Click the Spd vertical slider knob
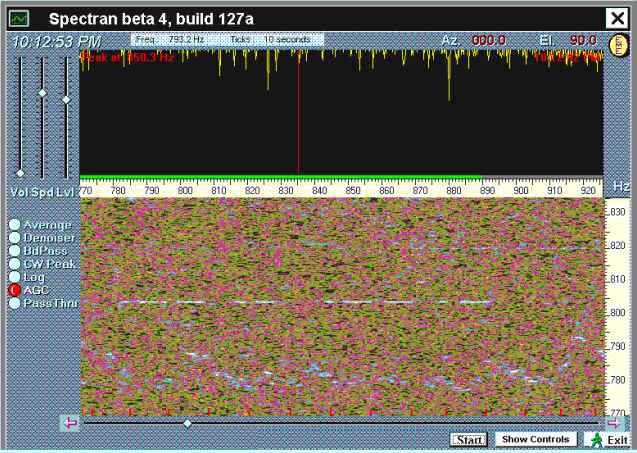 tap(42, 93)
